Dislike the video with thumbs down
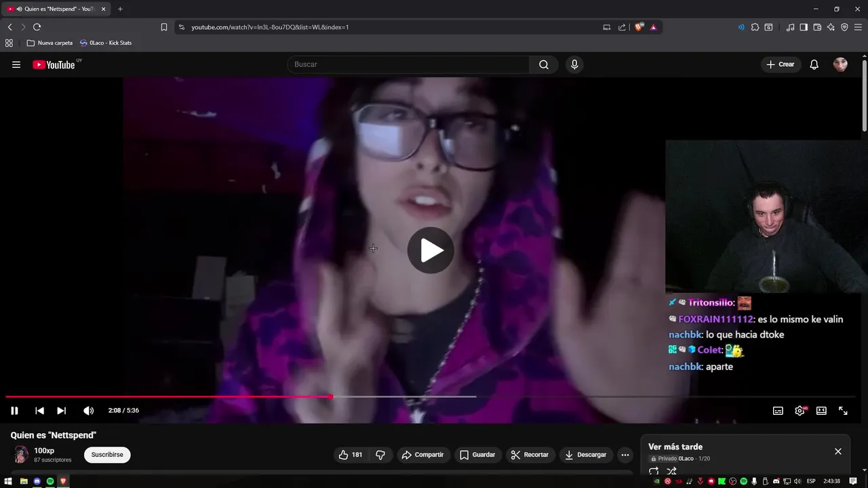Viewport: 868px width, 488px height. coord(380,455)
